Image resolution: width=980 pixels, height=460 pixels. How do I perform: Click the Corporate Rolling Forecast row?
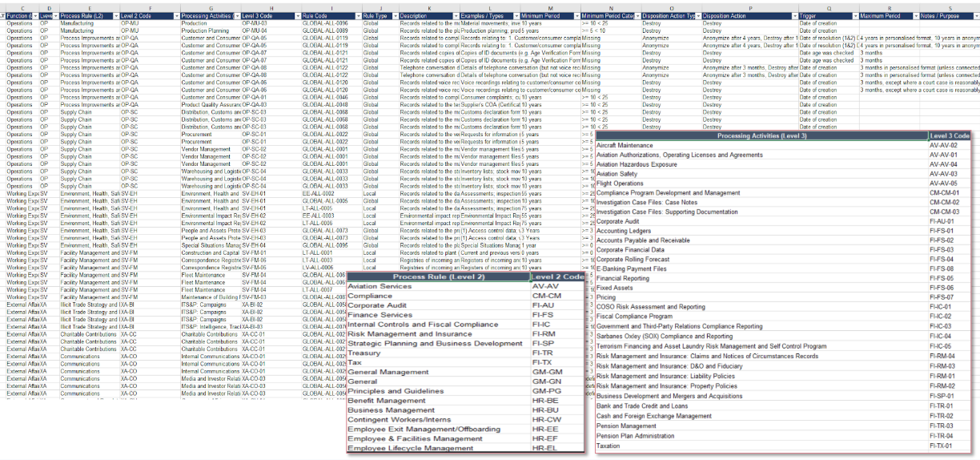click(761, 260)
